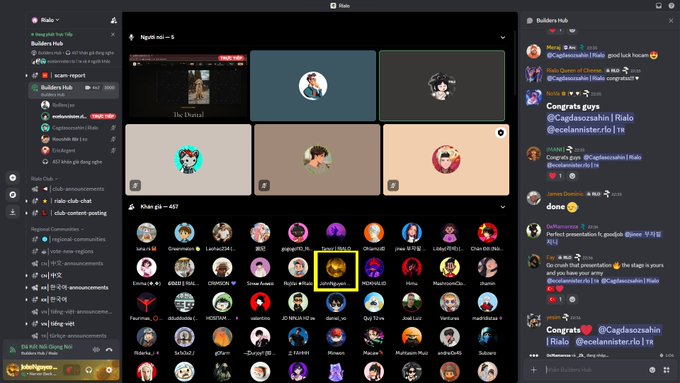The image size is (680, 383).
Task: Click the JohnNguyen user avatar in user panel
Action: (x=12, y=370)
